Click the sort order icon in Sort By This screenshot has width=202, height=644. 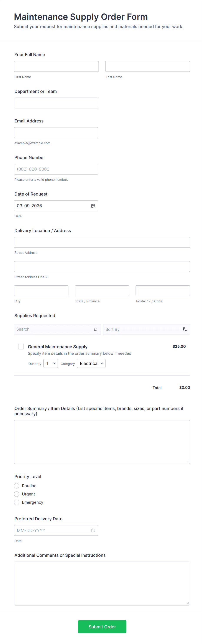pos(185,330)
